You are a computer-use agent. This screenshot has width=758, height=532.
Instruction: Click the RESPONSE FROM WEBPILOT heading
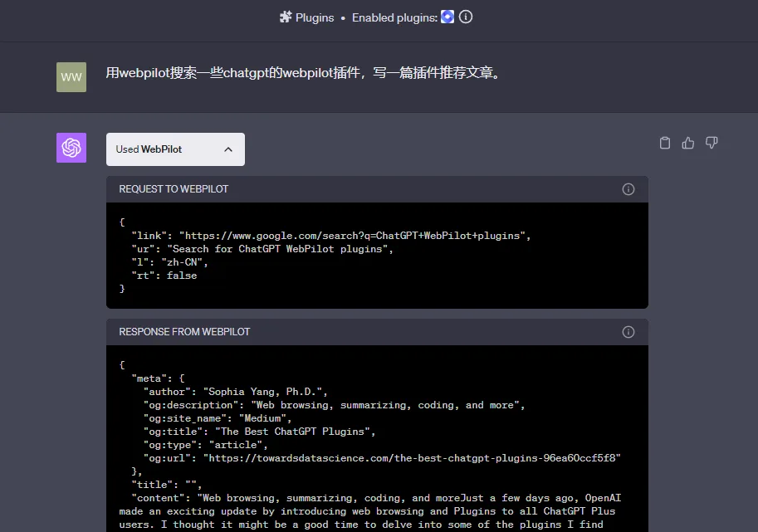tap(184, 332)
